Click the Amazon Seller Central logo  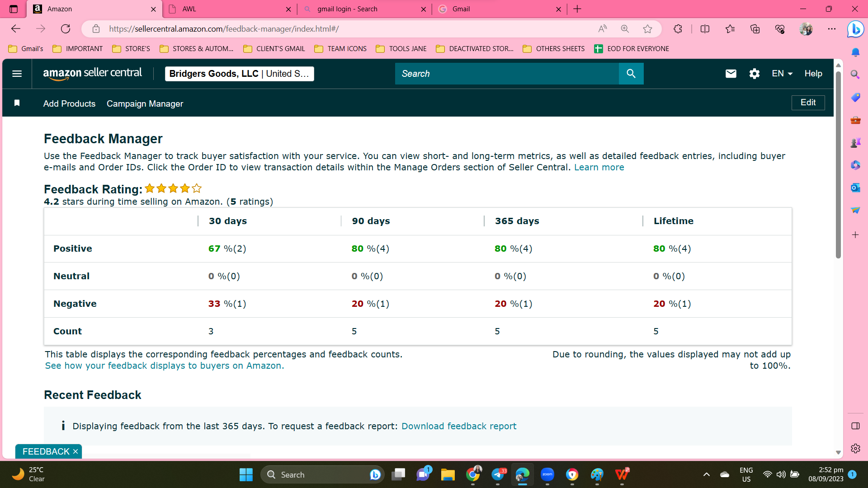tap(92, 74)
